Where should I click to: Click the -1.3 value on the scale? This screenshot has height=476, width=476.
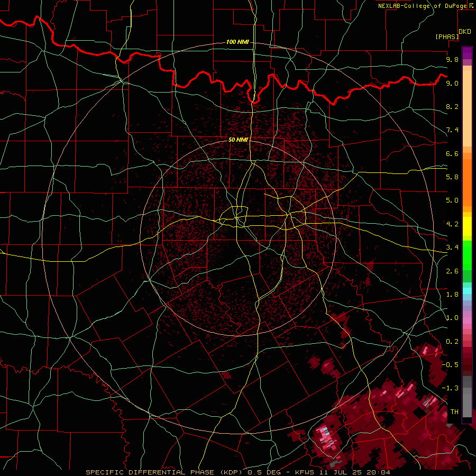tap(450, 388)
